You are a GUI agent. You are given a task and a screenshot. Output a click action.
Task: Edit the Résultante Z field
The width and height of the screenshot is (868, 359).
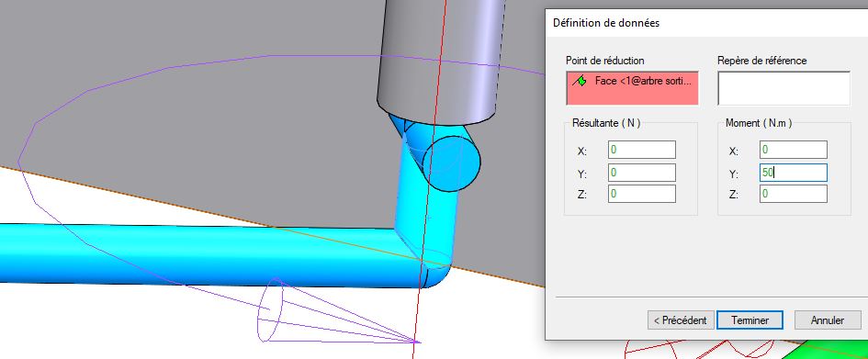click(642, 194)
